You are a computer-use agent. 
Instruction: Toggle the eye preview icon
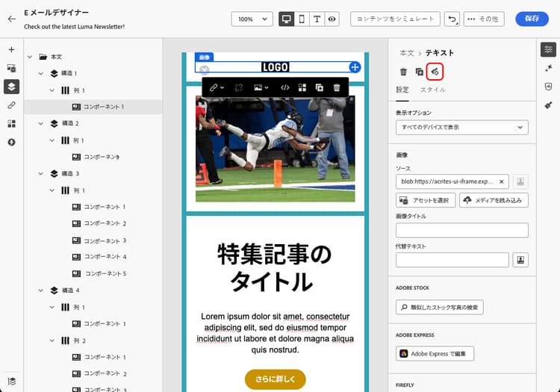[x=332, y=19]
